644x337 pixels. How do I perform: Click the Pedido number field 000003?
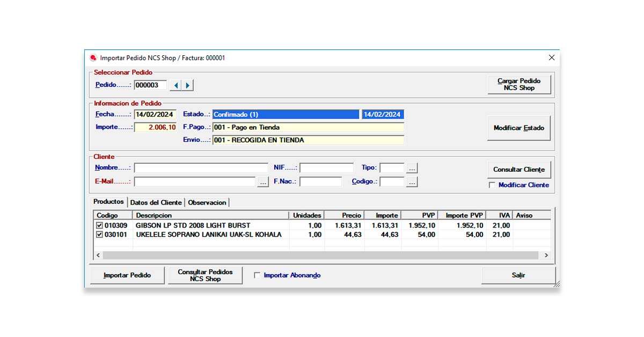click(150, 85)
